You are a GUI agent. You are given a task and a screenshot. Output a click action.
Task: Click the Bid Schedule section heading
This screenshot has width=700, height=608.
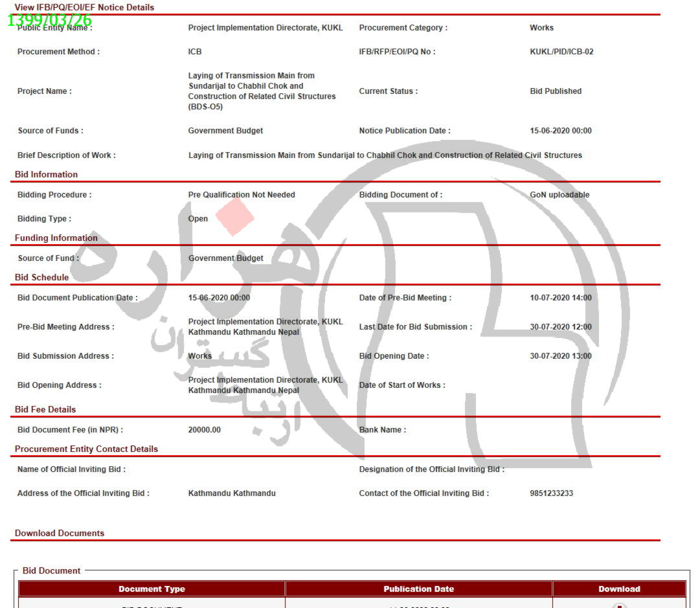41,277
